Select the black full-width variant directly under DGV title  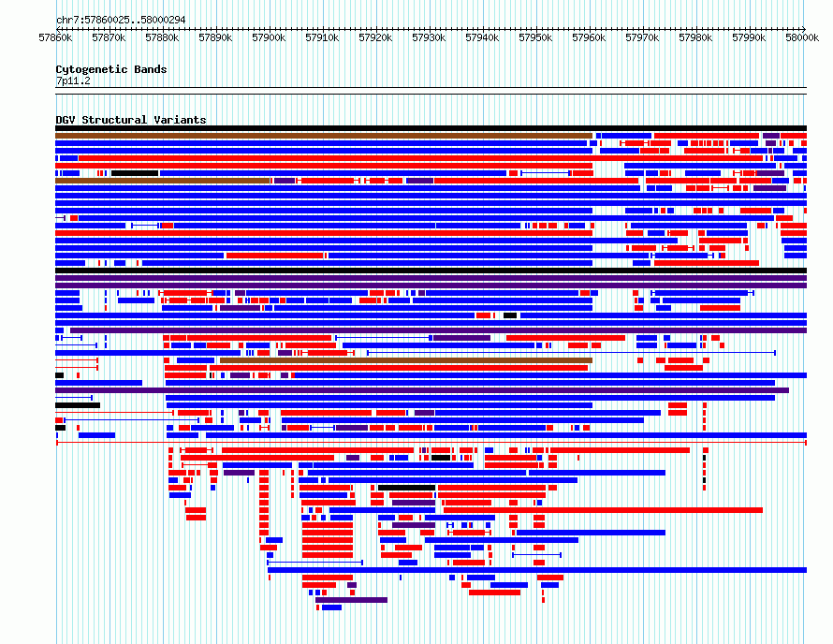(431, 128)
